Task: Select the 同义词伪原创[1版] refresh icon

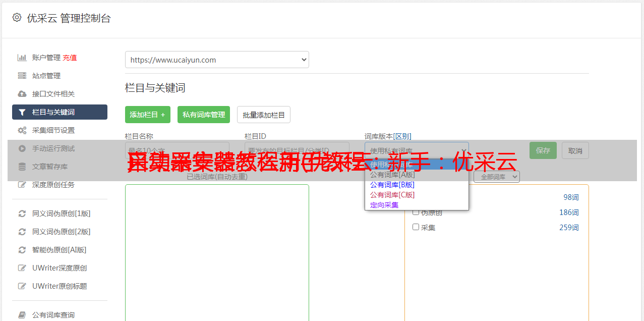Action: (x=22, y=213)
